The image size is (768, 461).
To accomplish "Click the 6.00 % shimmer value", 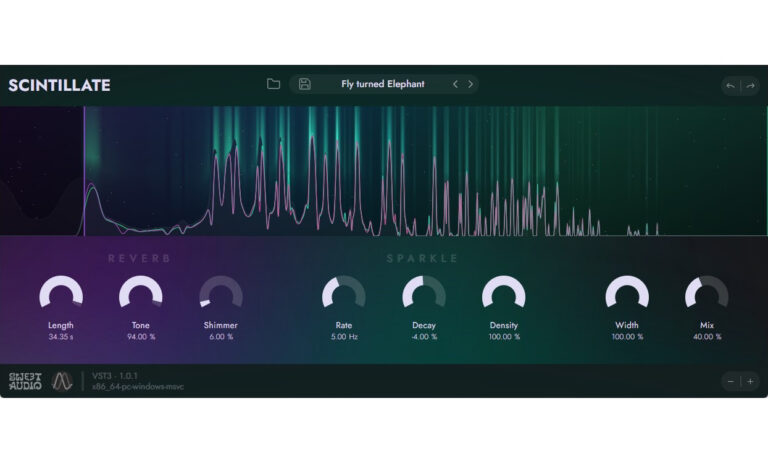I will [221, 337].
